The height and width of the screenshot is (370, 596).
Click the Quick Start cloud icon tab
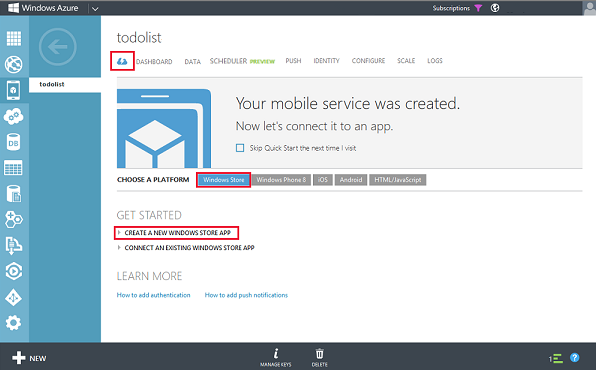122,61
